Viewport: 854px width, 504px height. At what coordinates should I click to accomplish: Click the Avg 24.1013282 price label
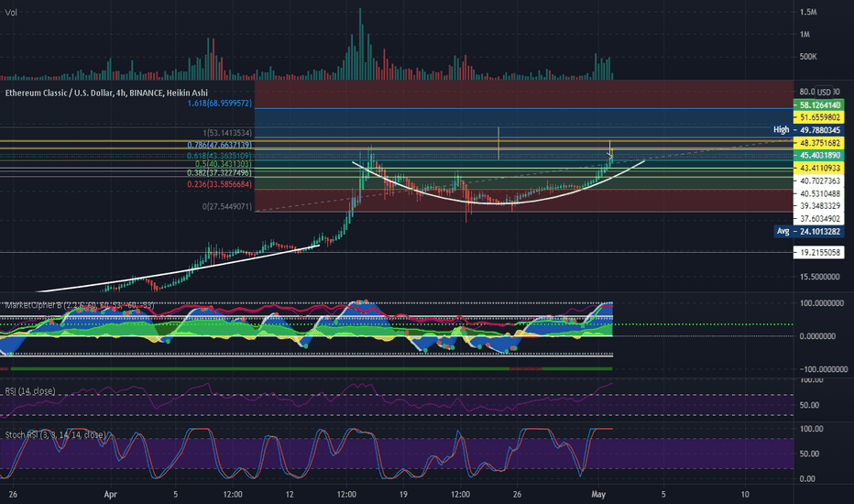pos(808,231)
